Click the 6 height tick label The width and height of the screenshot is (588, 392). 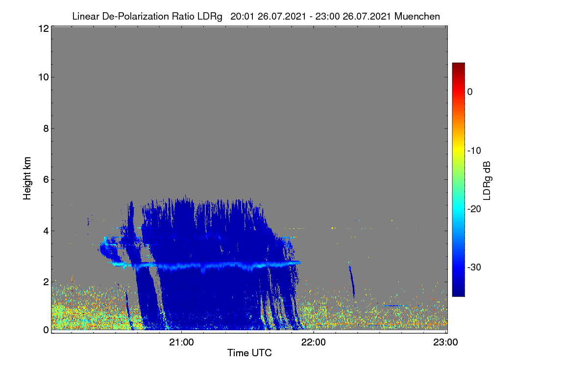46,179
